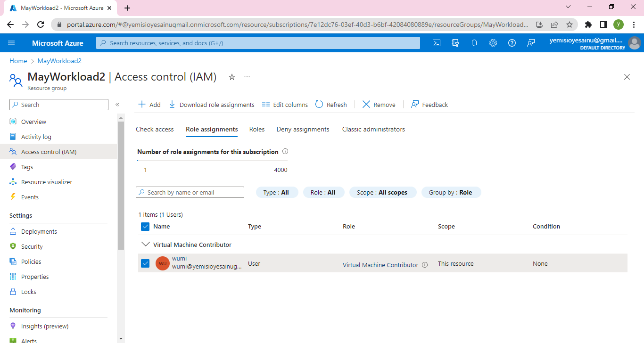Open the Support and help question icon
Screen dimensions: 644x343
click(x=512, y=43)
